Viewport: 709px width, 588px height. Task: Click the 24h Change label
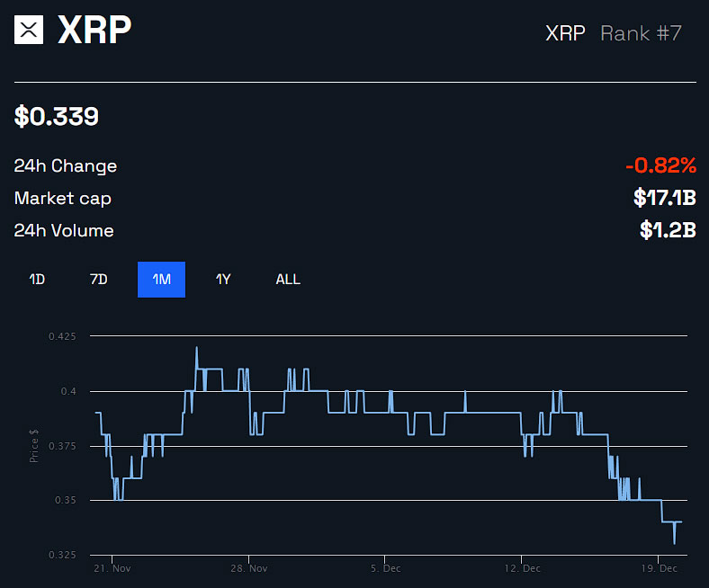pyautogui.click(x=66, y=166)
